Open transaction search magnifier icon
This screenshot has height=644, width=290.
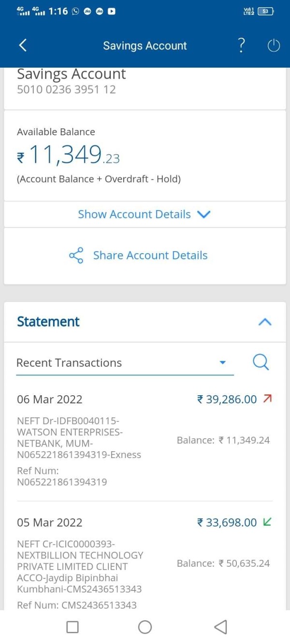coord(261,362)
